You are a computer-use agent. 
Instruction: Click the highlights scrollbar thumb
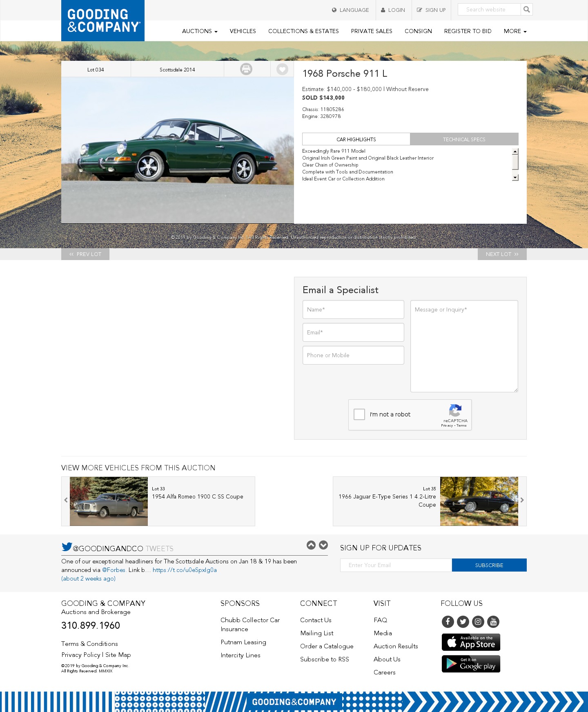click(515, 162)
